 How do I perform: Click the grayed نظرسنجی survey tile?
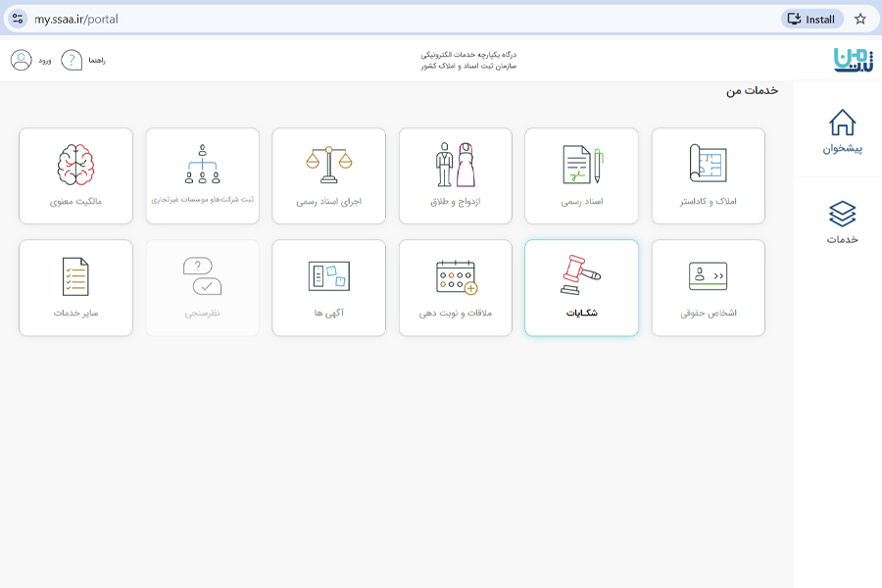click(202, 287)
